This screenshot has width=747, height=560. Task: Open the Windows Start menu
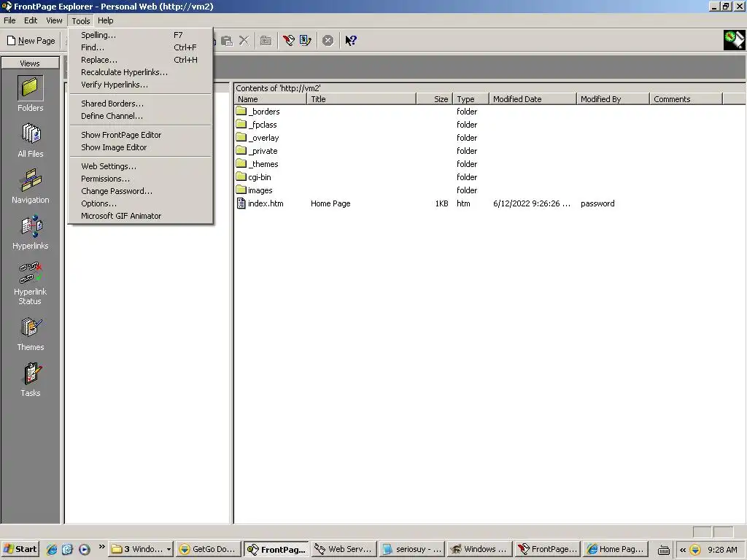coord(20,549)
